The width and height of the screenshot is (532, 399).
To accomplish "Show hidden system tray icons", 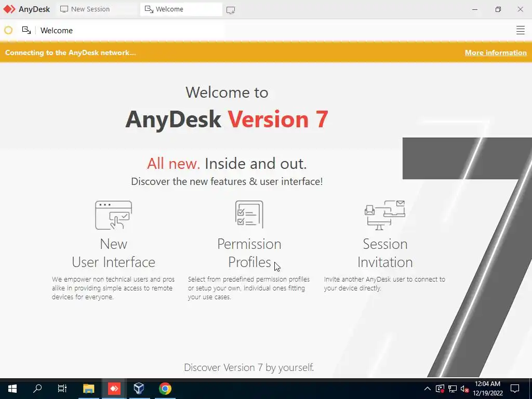I will (428, 389).
